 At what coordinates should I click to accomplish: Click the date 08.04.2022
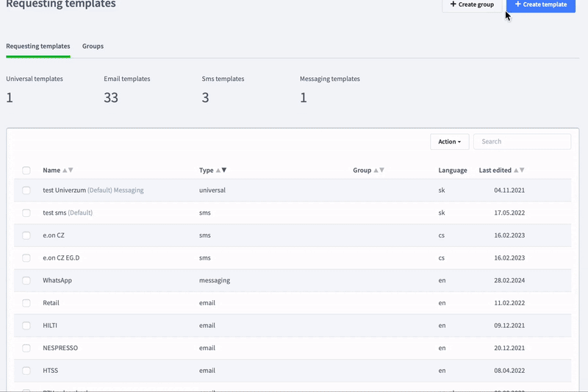click(x=509, y=370)
